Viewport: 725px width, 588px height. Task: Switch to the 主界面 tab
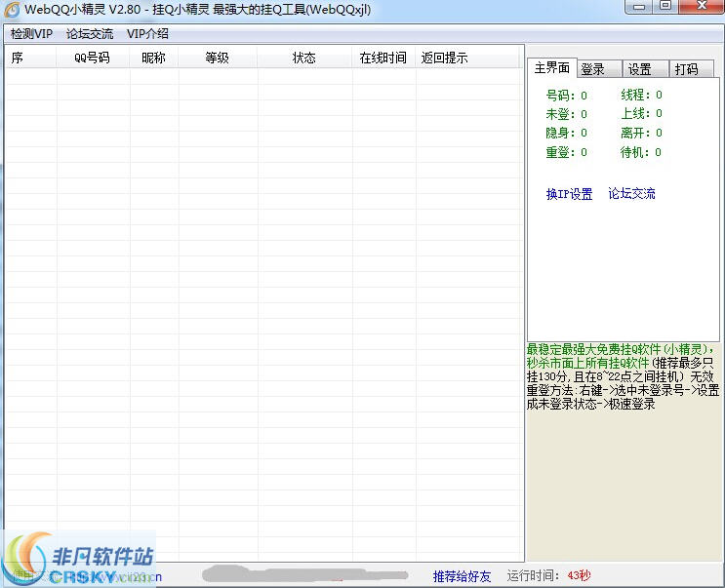tap(551, 68)
